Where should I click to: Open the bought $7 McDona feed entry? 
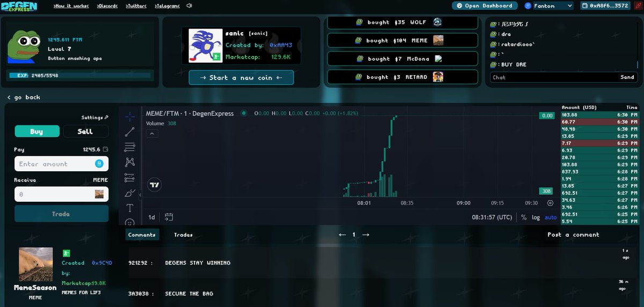[x=402, y=59]
